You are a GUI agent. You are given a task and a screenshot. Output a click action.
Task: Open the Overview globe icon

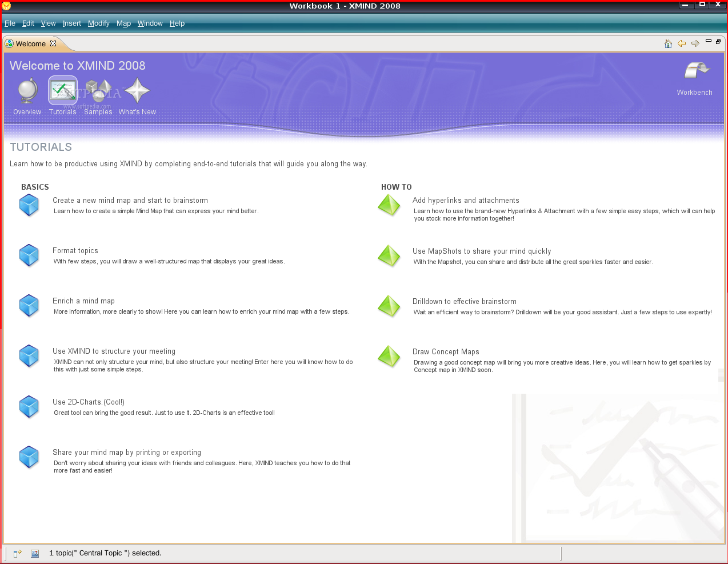27,91
